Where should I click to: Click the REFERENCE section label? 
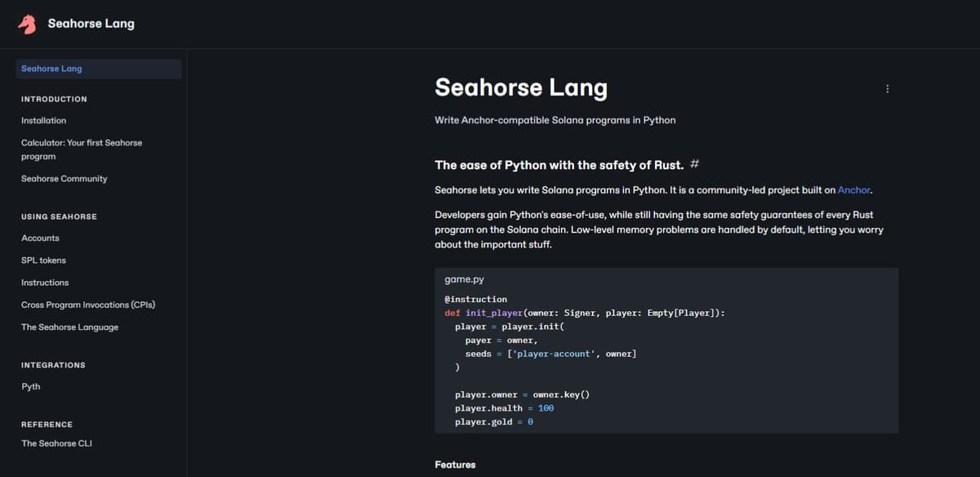[47, 425]
